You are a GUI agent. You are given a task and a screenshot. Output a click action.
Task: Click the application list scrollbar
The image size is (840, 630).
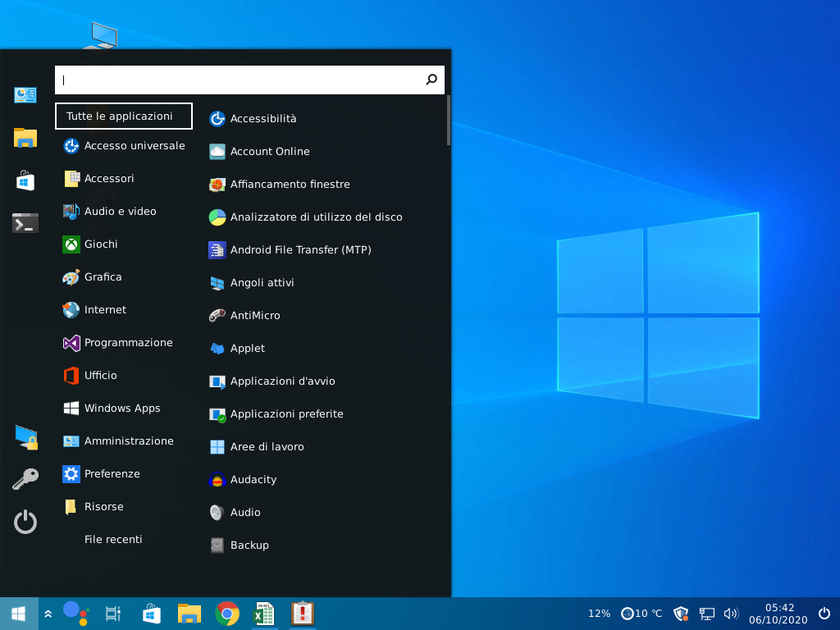[x=449, y=121]
